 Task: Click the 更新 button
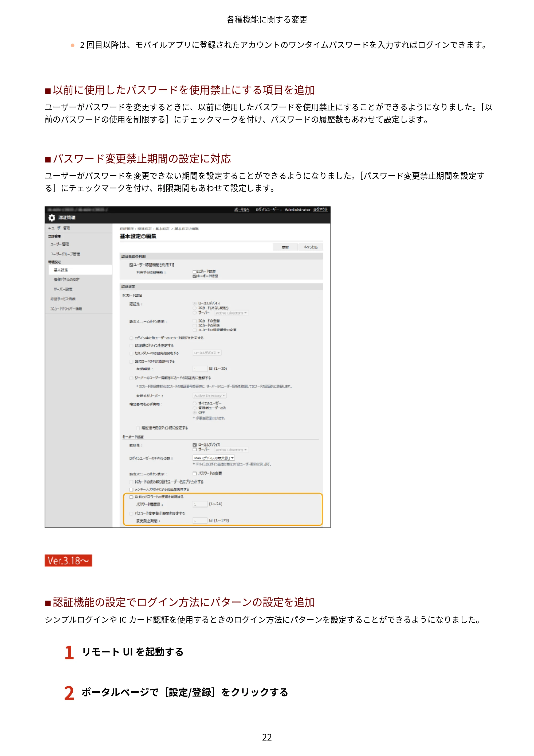[285, 247]
